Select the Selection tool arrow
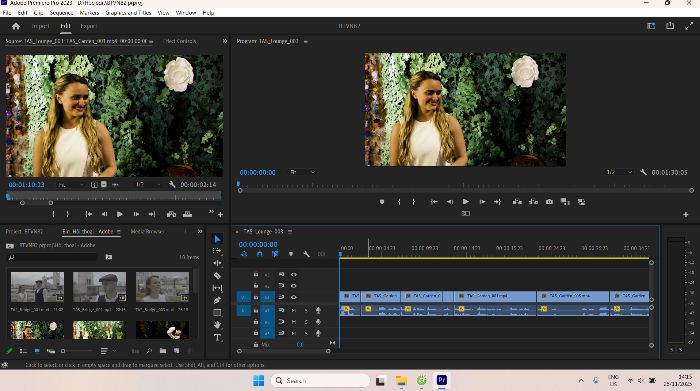This screenshot has width=700, height=391. click(217, 239)
